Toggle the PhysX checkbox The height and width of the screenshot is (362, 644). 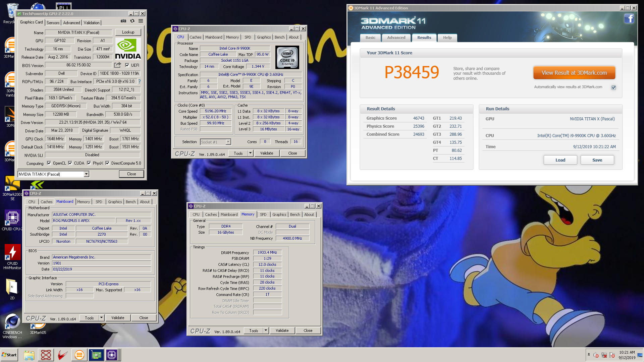89,163
